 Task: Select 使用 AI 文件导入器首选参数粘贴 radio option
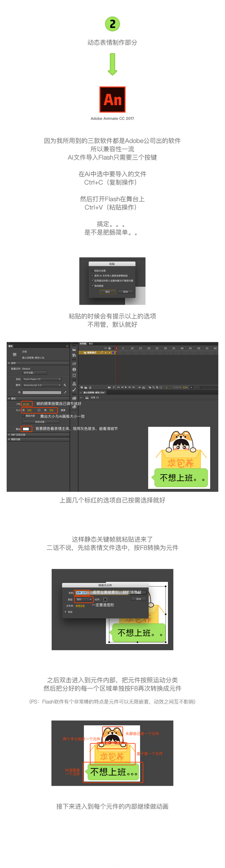pyautogui.click(x=92, y=276)
